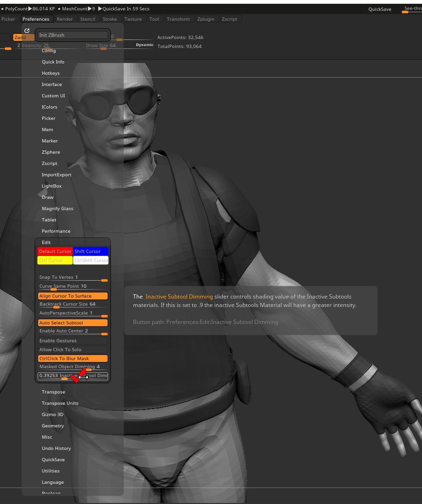Toggle Align Cursor To Surface
The height and width of the screenshot is (504, 422).
(73, 296)
